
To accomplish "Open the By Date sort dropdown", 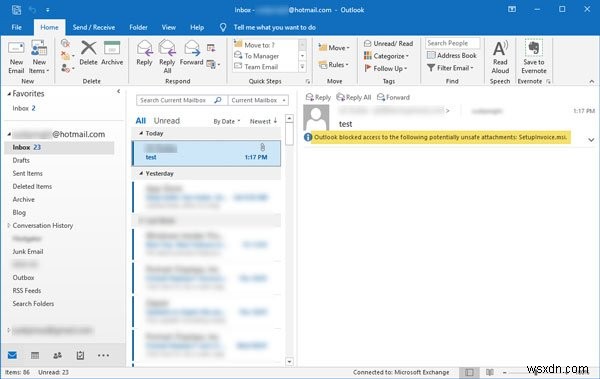I will [227, 121].
